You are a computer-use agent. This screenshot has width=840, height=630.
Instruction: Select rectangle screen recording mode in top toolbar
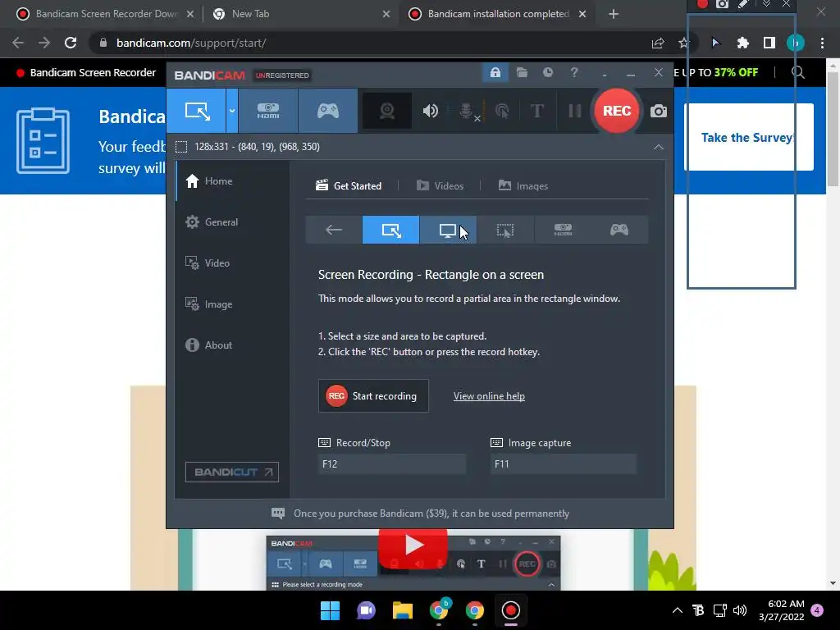click(196, 111)
